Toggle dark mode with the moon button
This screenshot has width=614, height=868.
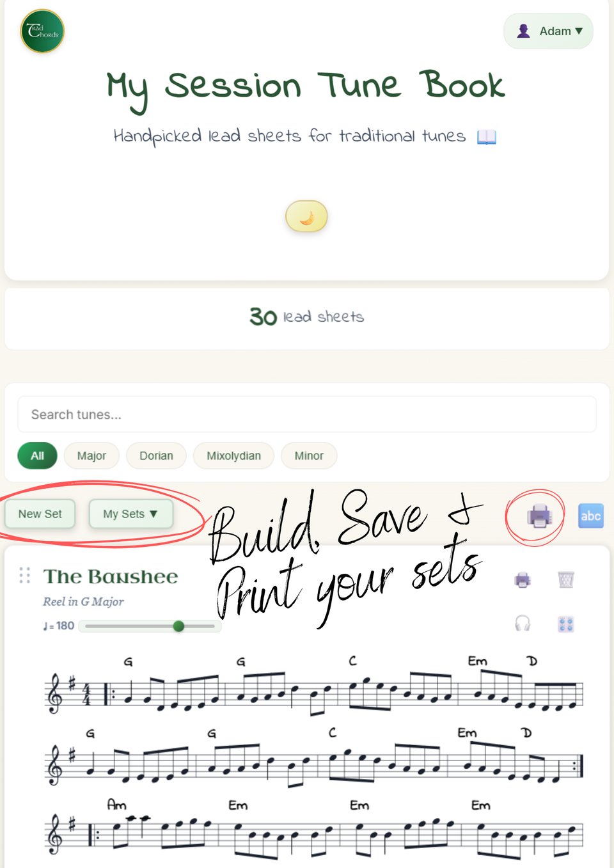[x=306, y=216]
